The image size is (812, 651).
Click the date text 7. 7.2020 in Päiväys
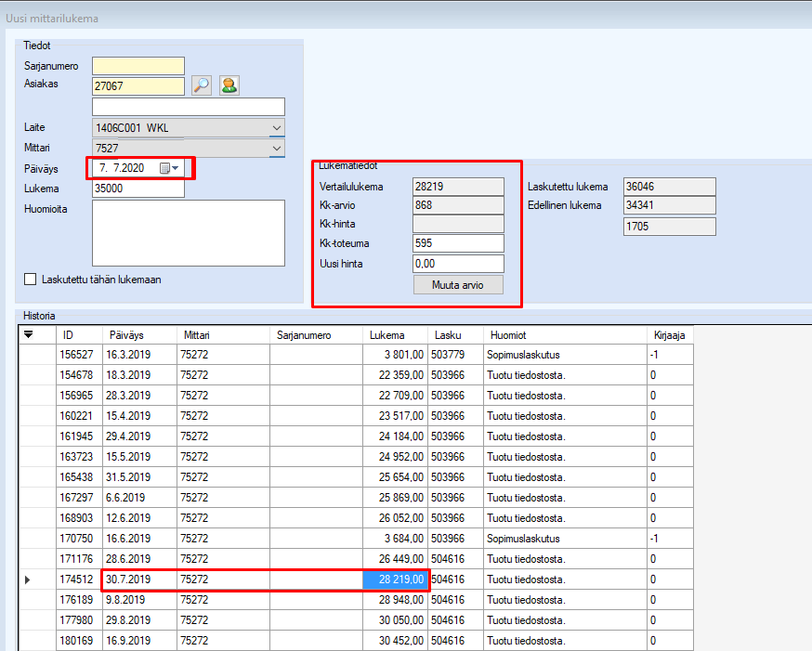tap(122, 168)
